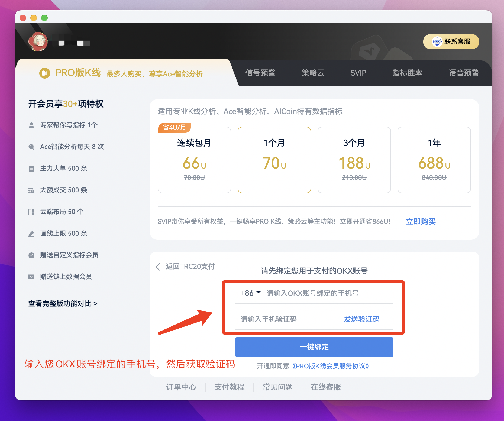Open the SVIP tab
The image size is (504, 421).
pos(358,73)
